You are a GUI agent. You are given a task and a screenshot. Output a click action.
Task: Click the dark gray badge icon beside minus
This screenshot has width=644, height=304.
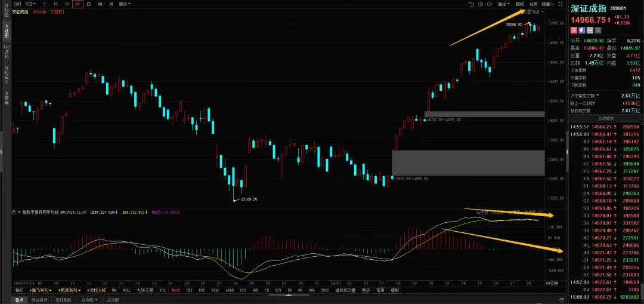[x=597, y=30]
